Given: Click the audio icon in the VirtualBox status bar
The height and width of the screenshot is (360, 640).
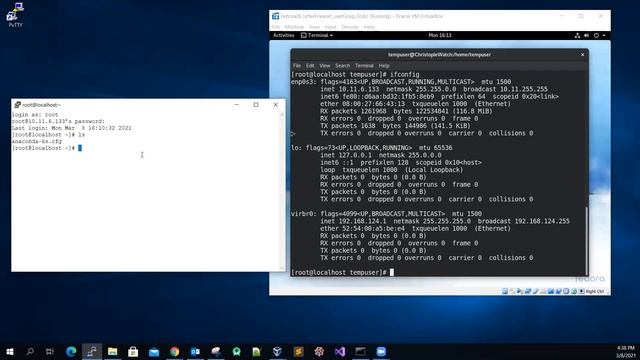Looking at the screenshot, I should point(520,291).
